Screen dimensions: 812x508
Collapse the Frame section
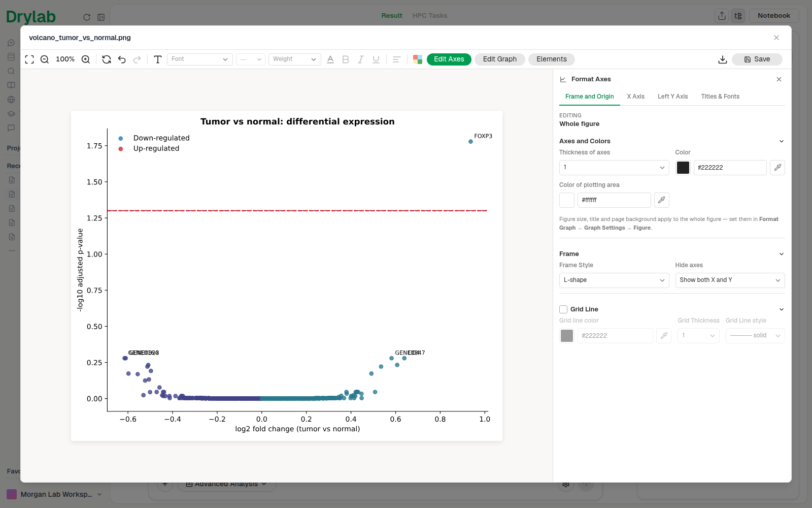782,254
